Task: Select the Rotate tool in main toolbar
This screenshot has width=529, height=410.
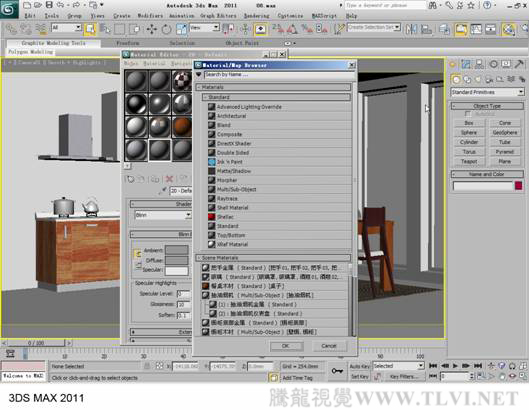Action: 166,29
